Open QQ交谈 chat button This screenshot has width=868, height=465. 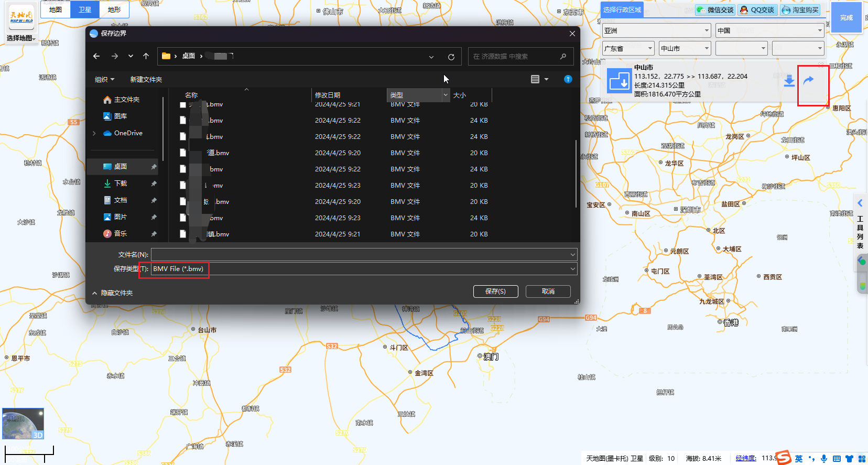pyautogui.click(x=757, y=10)
